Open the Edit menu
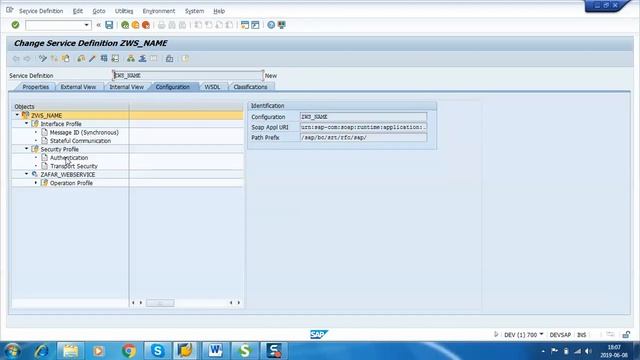This screenshot has height=360, width=640. pyautogui.click(x=78, y=11)
